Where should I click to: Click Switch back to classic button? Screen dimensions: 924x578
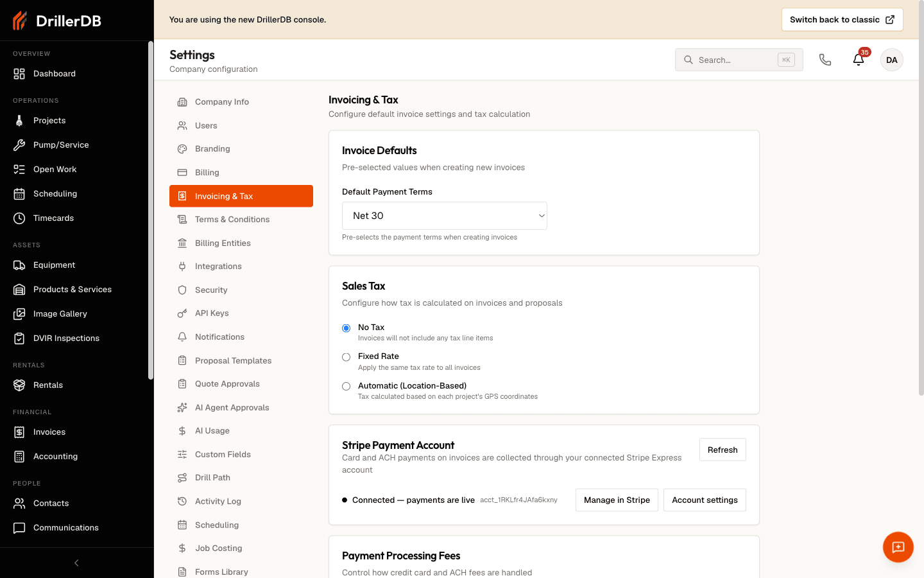click(842, 19)
